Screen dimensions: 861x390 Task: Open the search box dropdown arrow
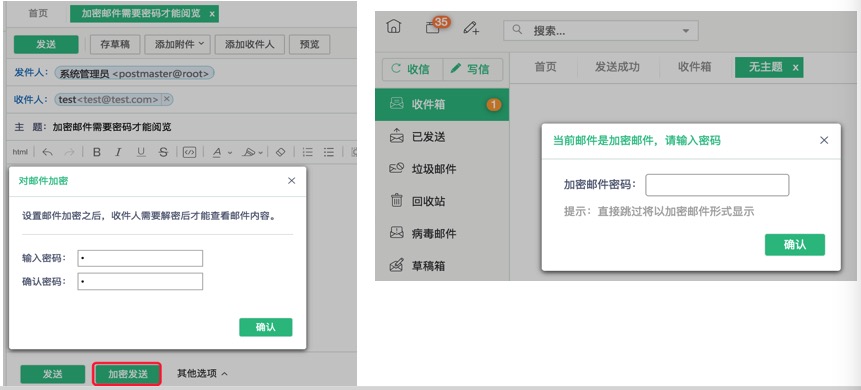686,31
